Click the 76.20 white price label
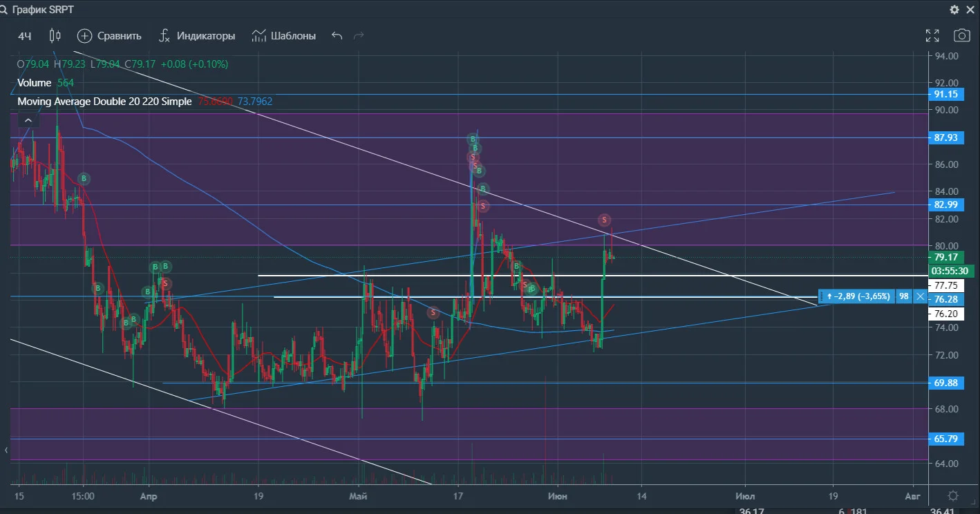This screenshot has height=514, width=980. [x=945, y=313]
